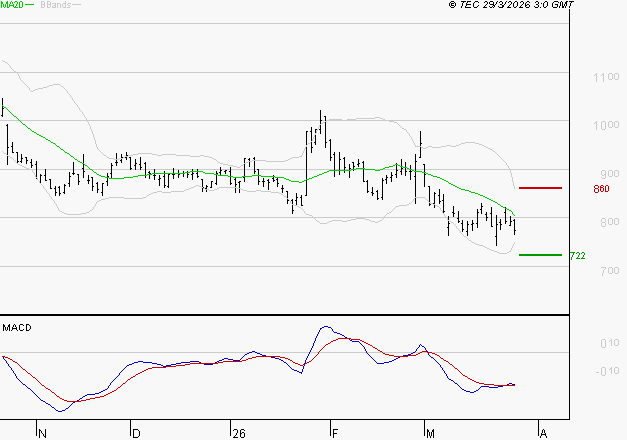
Task: Click the BBands legend label
Action: tap(56, 5)
